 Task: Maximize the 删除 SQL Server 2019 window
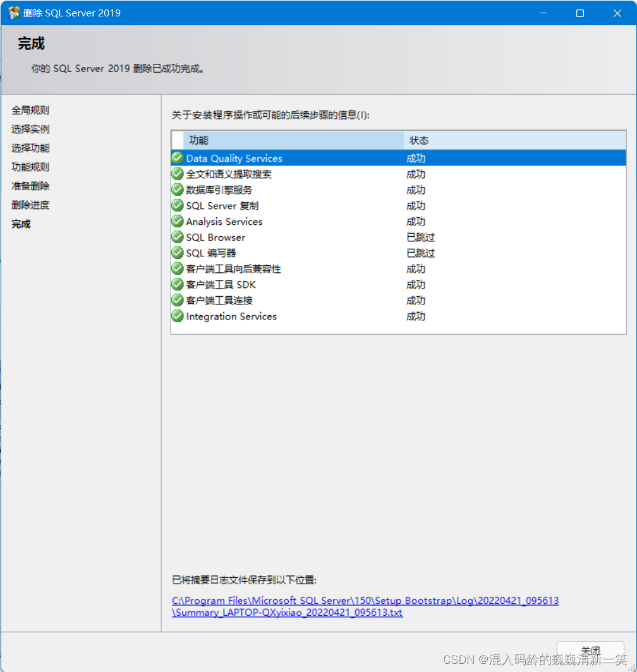click(x=580, y=13)
